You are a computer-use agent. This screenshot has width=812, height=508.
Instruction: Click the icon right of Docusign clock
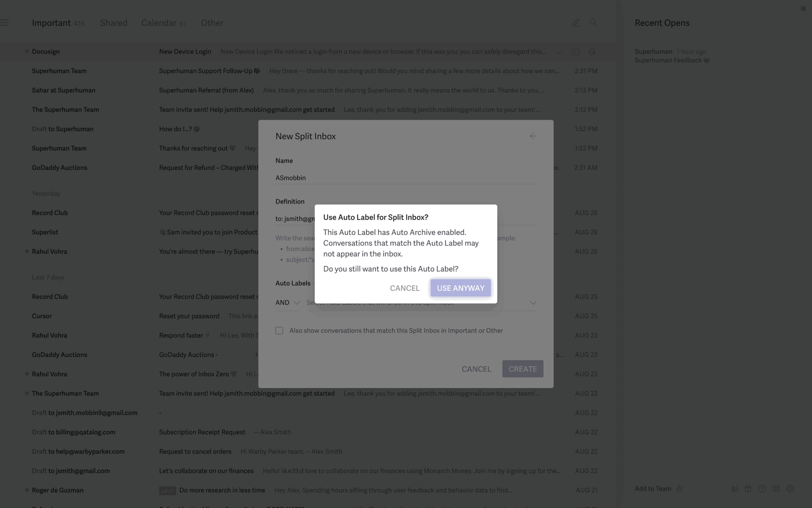pyautogui.click(x=592, y=52)
